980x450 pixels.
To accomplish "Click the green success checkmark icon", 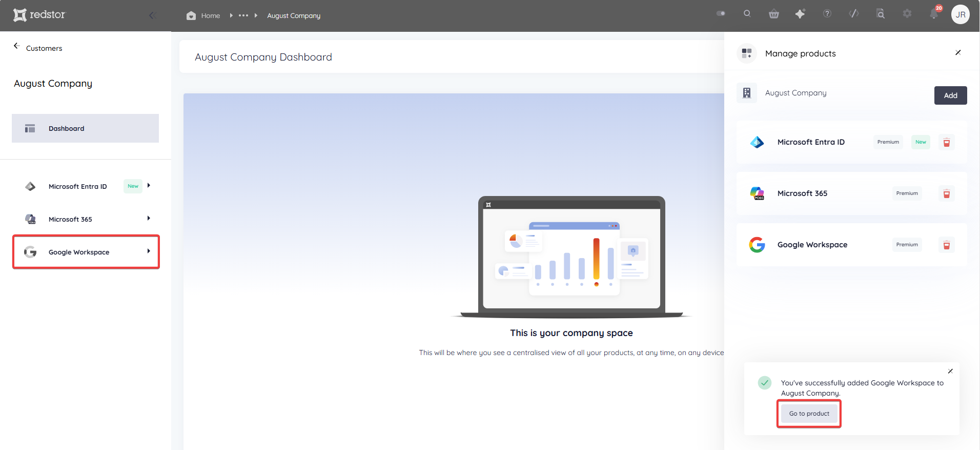I will pos(765,383).
